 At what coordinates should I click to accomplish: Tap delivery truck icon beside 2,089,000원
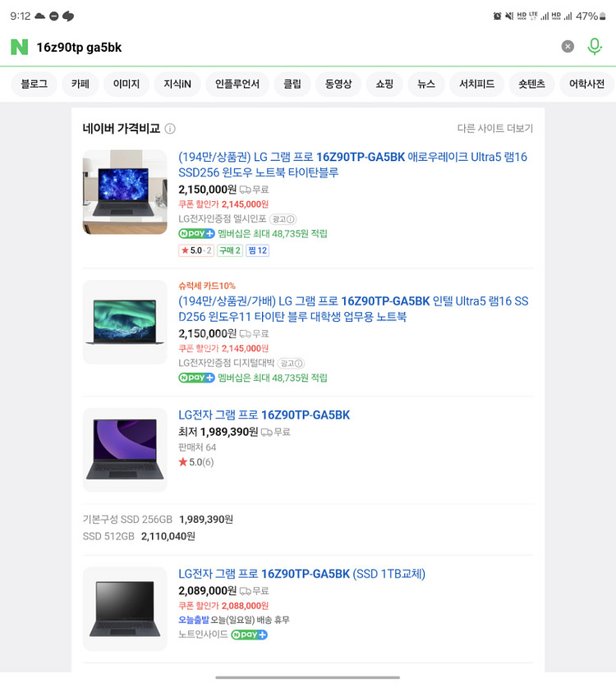246,592
